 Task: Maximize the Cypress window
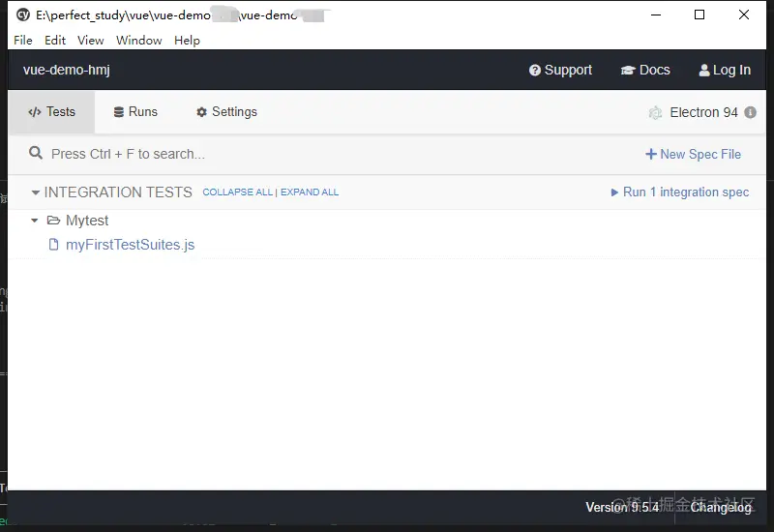pos(700,15)
